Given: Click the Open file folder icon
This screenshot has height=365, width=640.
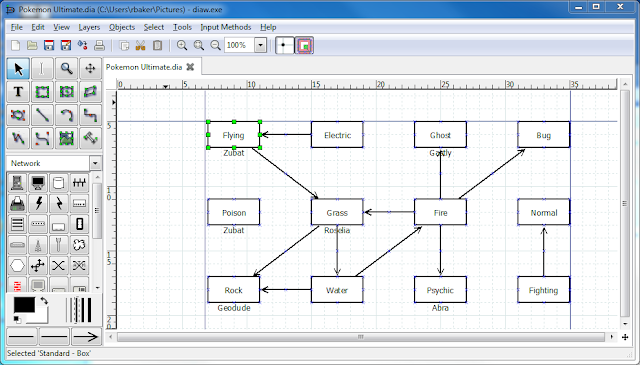Looking at the screenshot, I should 32,45.
